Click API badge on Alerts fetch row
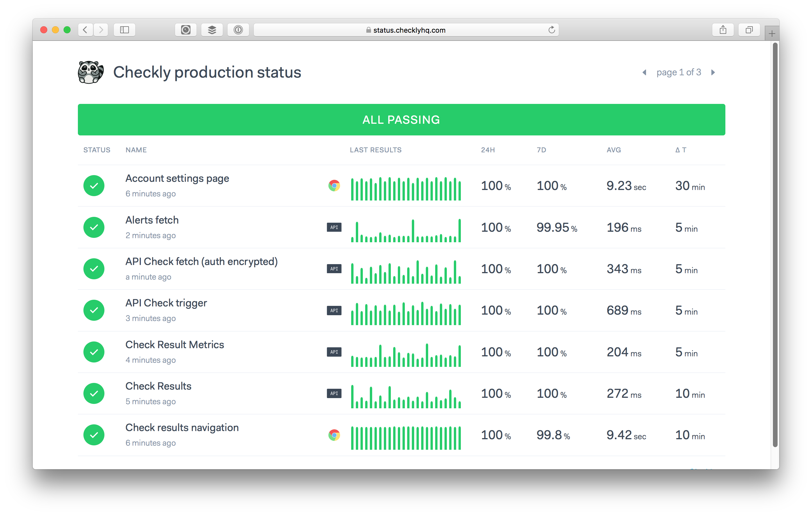Viewport: 812px width, 516px height. tap(334, 227)
